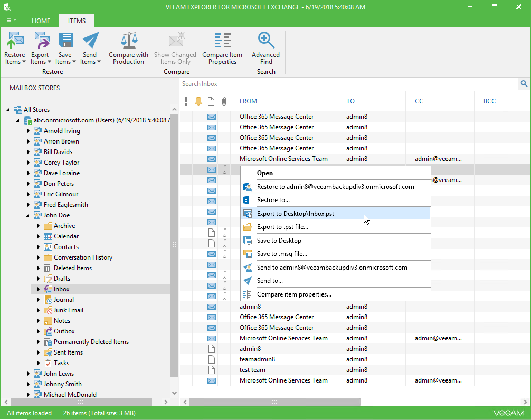This screenshot has width=531, height=420.
Task: Click the Permanently Deleted Items folder icon
Action: 48,342
